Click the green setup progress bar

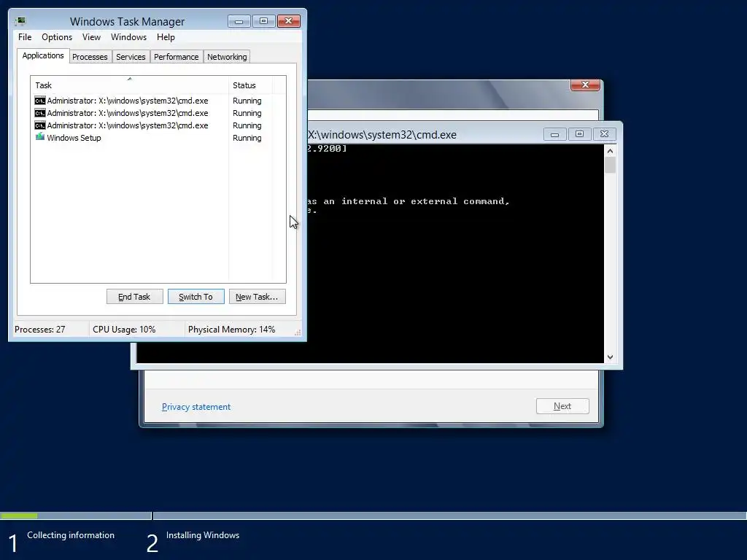pos(19,516)
